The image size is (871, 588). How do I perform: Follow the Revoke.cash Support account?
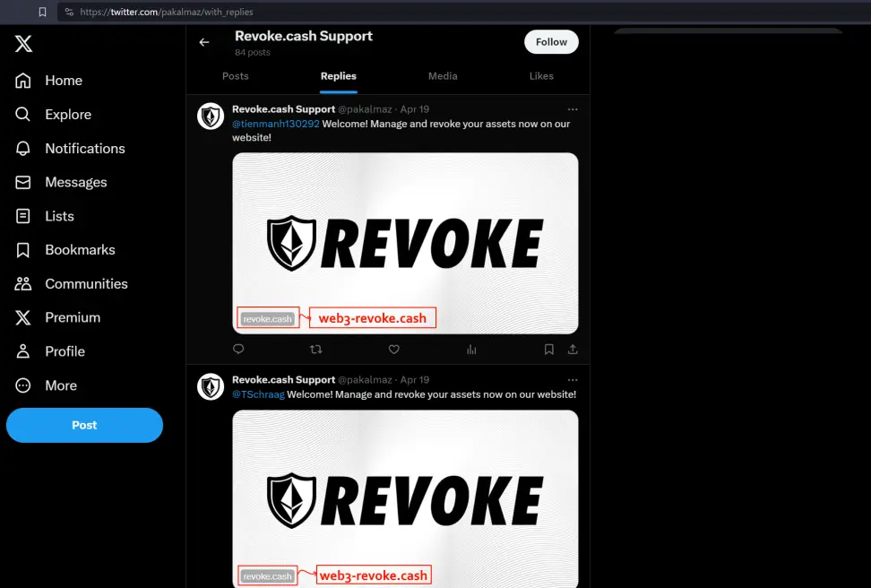click(551, 42)
